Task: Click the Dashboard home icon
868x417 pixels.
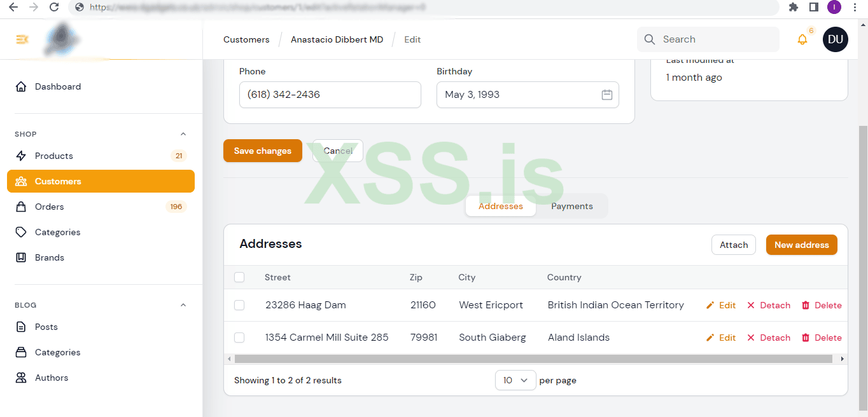Action: [x=21, y=86]
